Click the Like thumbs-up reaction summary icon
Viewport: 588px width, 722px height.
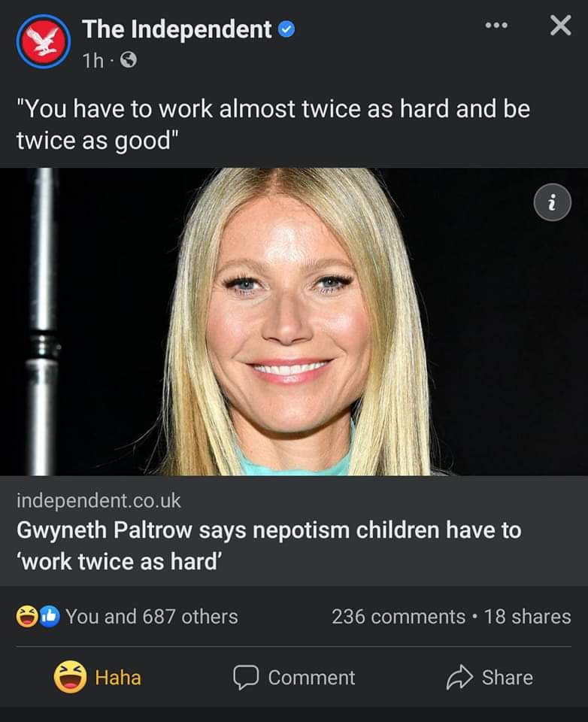tap(50, 617)
